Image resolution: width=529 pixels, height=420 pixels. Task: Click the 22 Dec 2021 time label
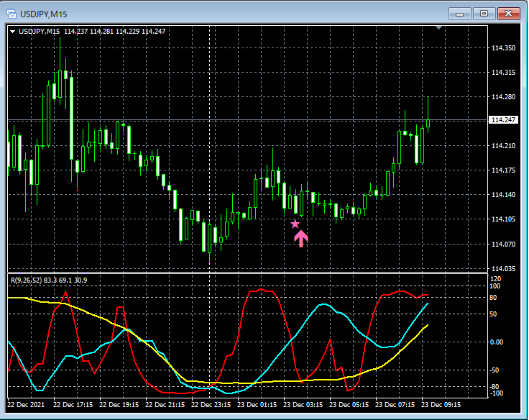tap(26, 404)
